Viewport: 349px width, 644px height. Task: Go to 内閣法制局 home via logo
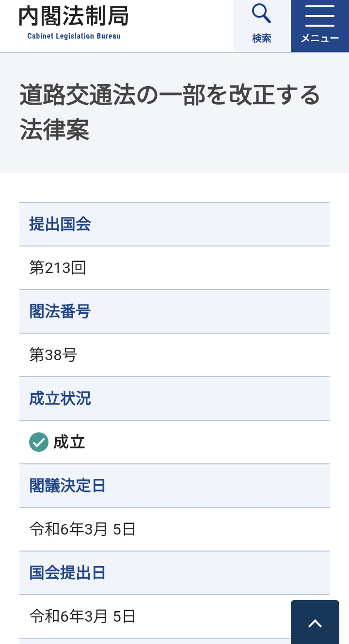click(74, 17)
